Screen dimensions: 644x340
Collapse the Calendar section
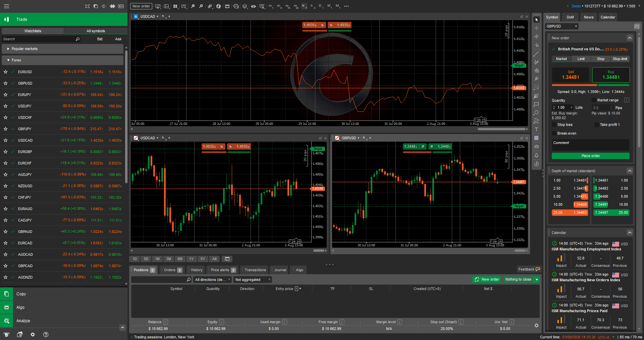[x=630, y=233]
